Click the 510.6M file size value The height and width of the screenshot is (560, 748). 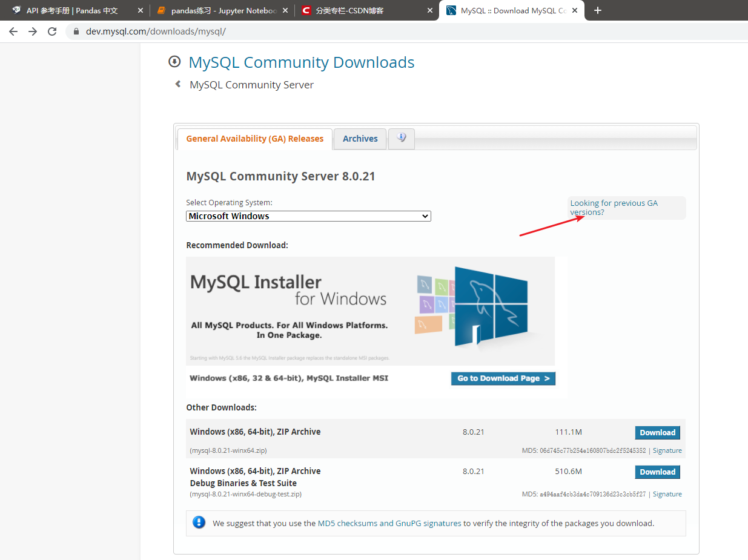568,472
